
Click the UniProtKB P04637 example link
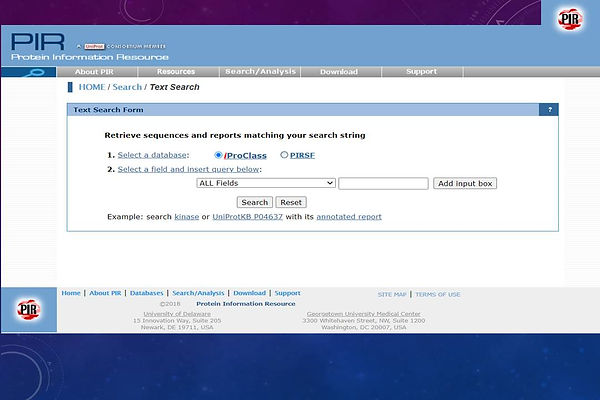[x=248, y=217]
